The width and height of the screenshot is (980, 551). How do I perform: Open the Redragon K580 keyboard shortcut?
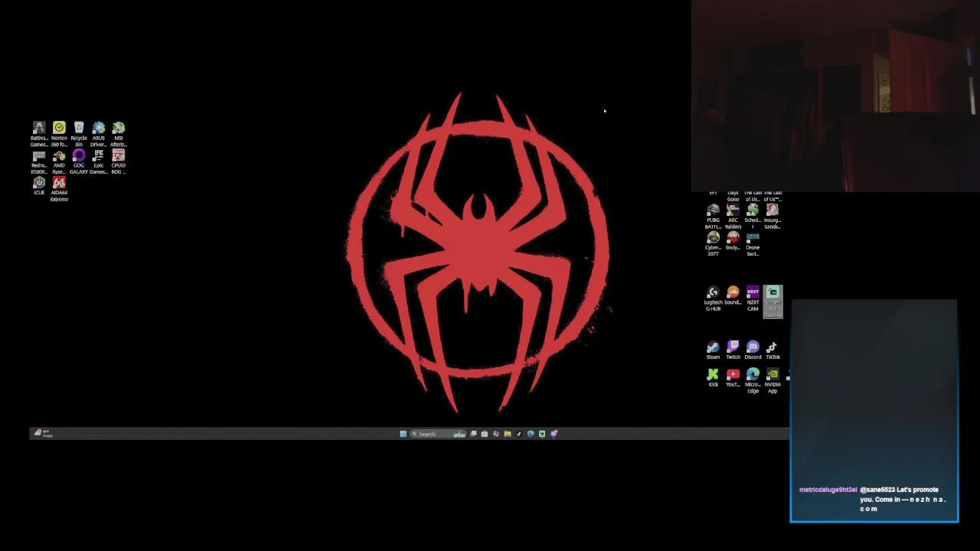pos(39,161)
